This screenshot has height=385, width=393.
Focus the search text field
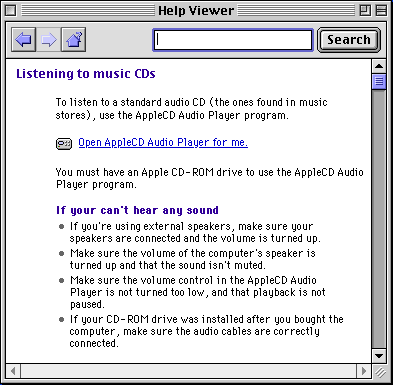[233, 40]
